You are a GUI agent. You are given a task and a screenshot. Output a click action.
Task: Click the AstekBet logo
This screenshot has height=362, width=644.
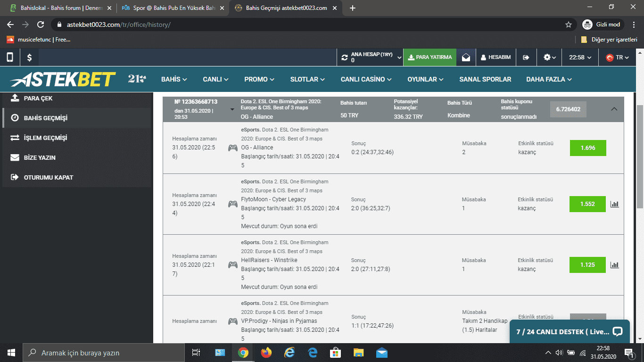coord(63,79)
